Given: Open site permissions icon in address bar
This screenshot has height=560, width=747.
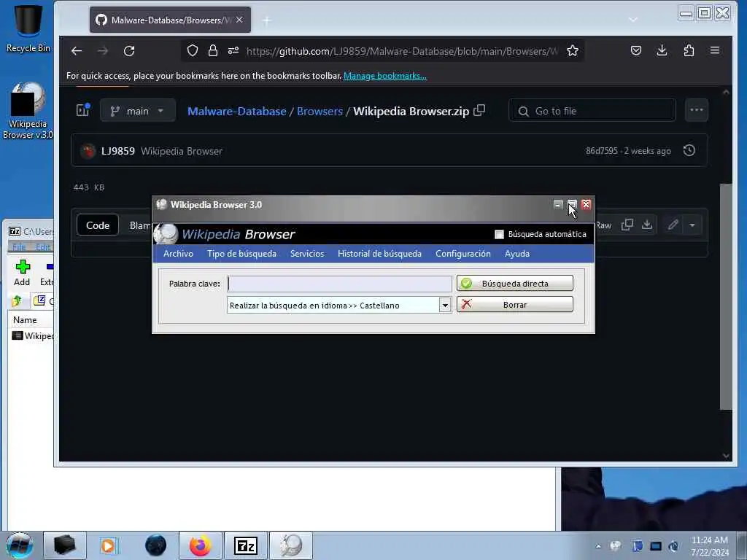Looking at the screenshot, I should click(233, 50).
